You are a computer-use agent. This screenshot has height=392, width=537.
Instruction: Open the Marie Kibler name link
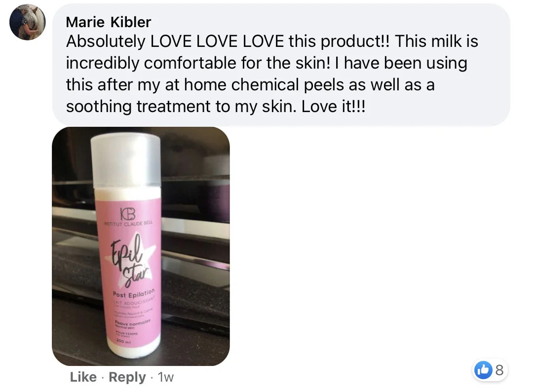coord(108,22)
